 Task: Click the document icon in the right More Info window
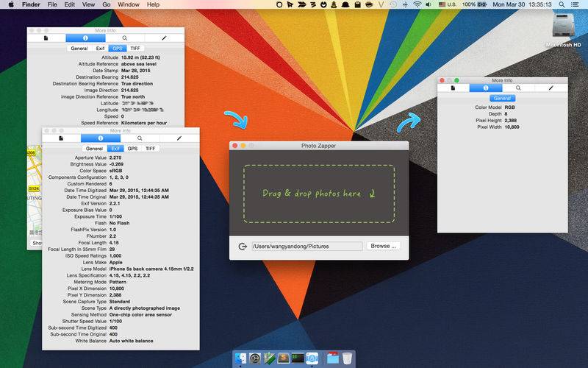tap(453, 88)
